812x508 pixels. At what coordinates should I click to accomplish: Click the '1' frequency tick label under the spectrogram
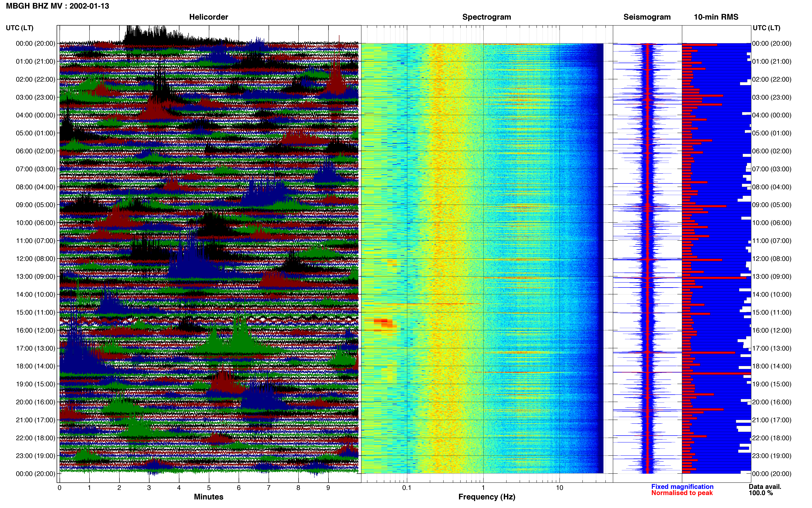pyautogui.click(x=483, y=488)
